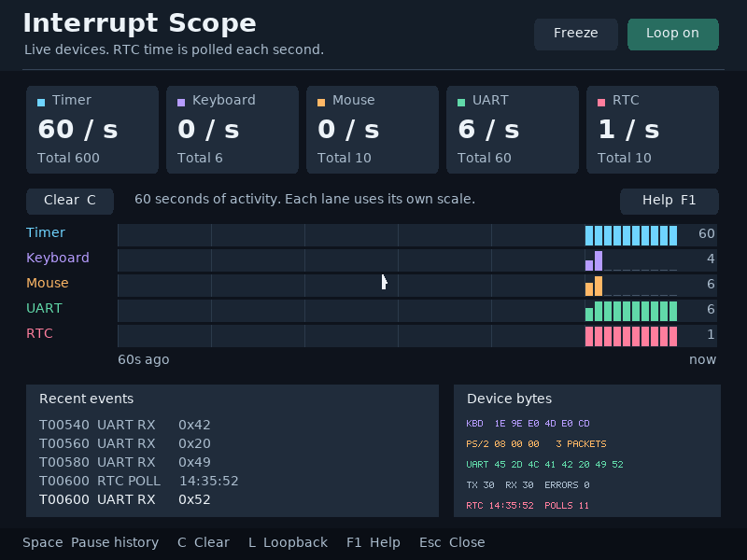Click the now axis label
The height and width of the screenshot is (560, 747).
coord(702,359)
